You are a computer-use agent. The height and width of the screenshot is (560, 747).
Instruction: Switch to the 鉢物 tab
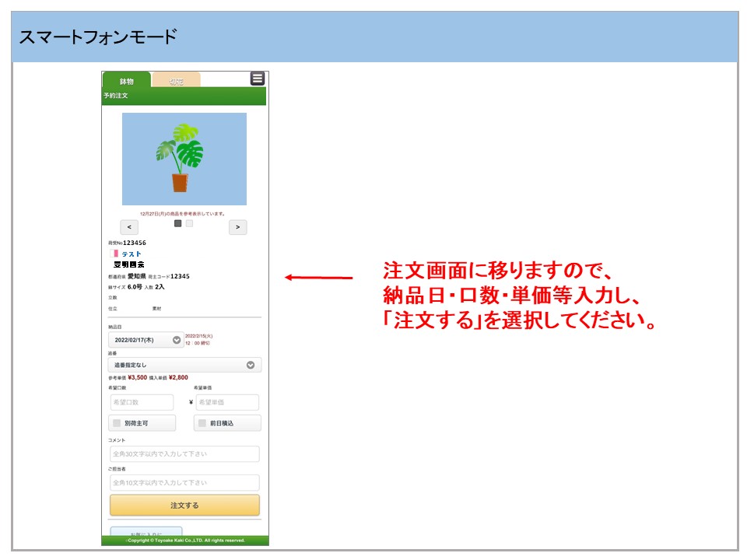tap(126, 81)
